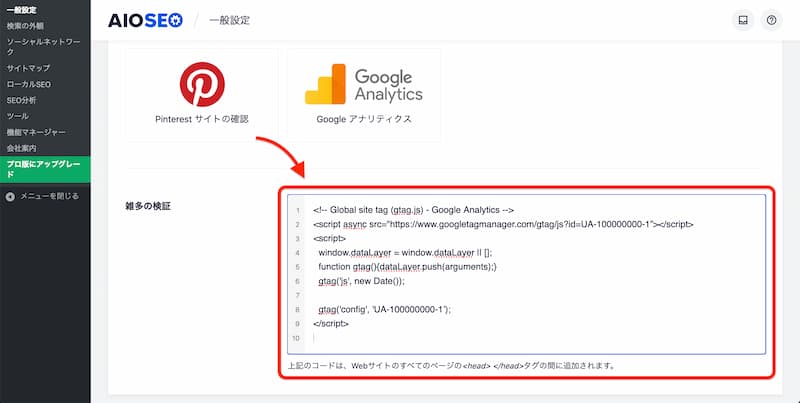Collapse sidebar with メニューを閉じる
The width and height of the screenshot is (800, 403).
pyautogui.click(x=49, y=196)
